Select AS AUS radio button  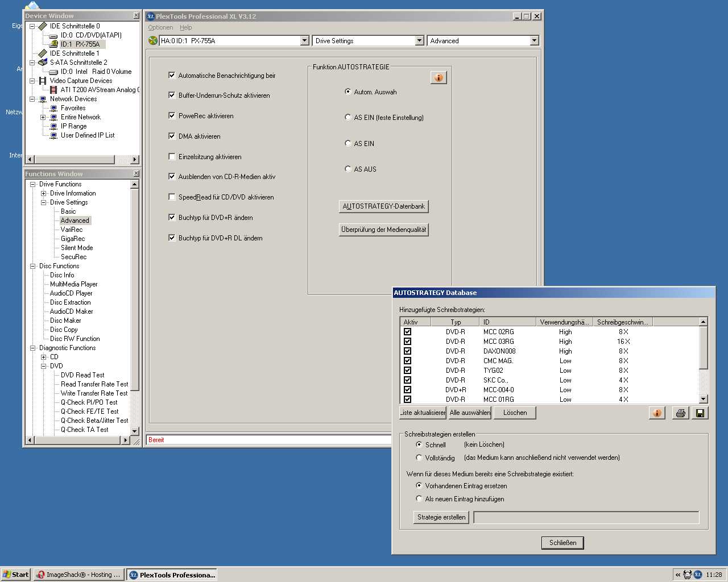pyautogui.click(x=348, y=169)
